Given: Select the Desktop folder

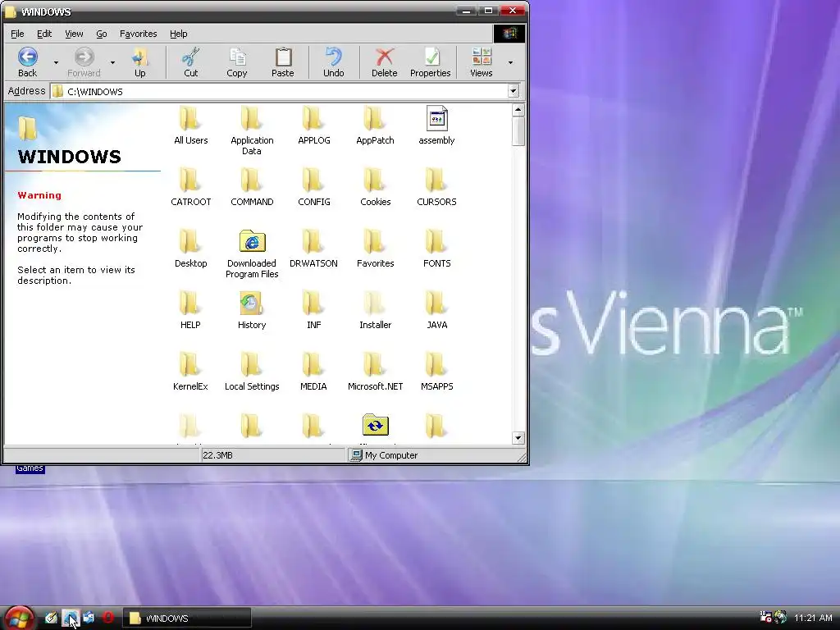Looking at the screenshot, I should (190, 249).
